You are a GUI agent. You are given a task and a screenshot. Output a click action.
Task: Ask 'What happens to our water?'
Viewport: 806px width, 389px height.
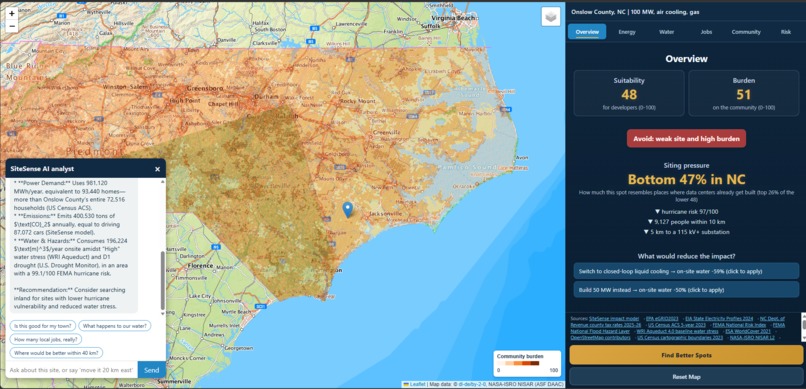(x=115, y=325)
